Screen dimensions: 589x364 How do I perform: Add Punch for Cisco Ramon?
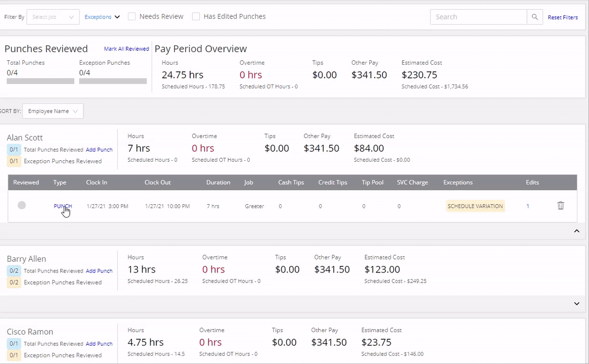99,344
